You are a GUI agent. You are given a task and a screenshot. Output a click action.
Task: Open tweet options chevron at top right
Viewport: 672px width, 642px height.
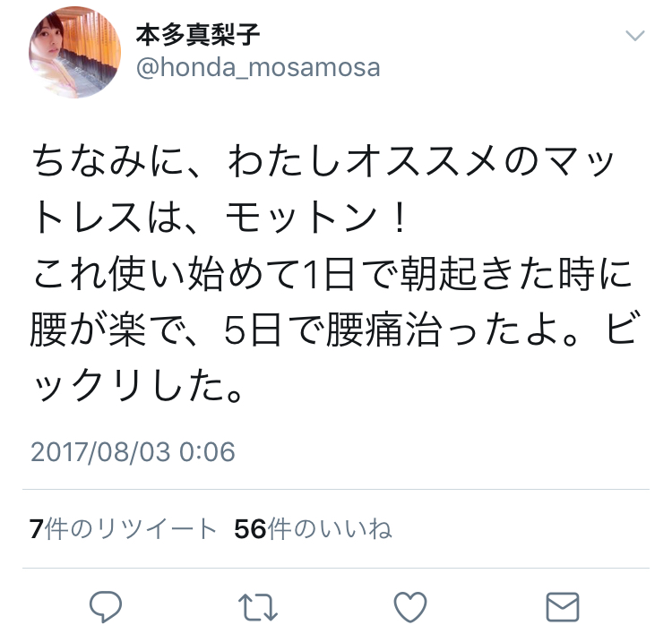coord(634,35)
